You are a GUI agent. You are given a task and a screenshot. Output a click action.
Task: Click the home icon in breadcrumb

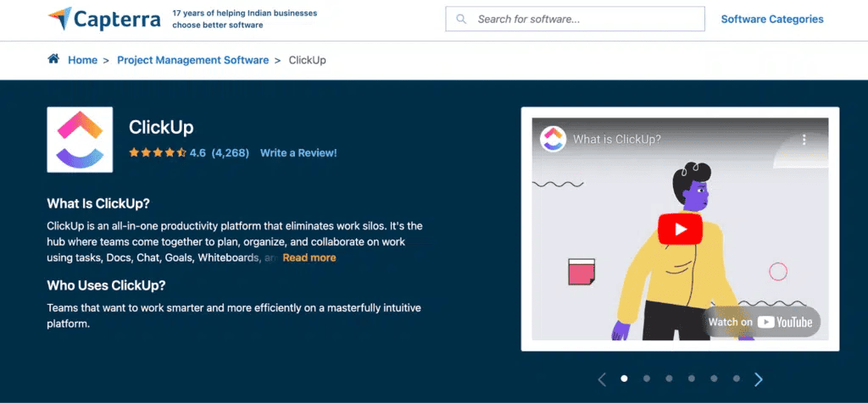point(53,59)
